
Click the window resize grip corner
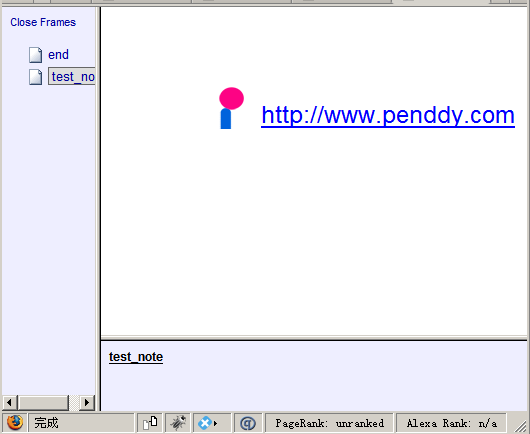(521, 426)
